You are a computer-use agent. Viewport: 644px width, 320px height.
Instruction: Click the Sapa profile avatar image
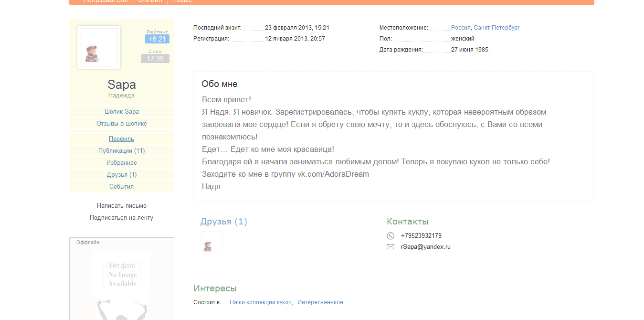coord(99,47)
